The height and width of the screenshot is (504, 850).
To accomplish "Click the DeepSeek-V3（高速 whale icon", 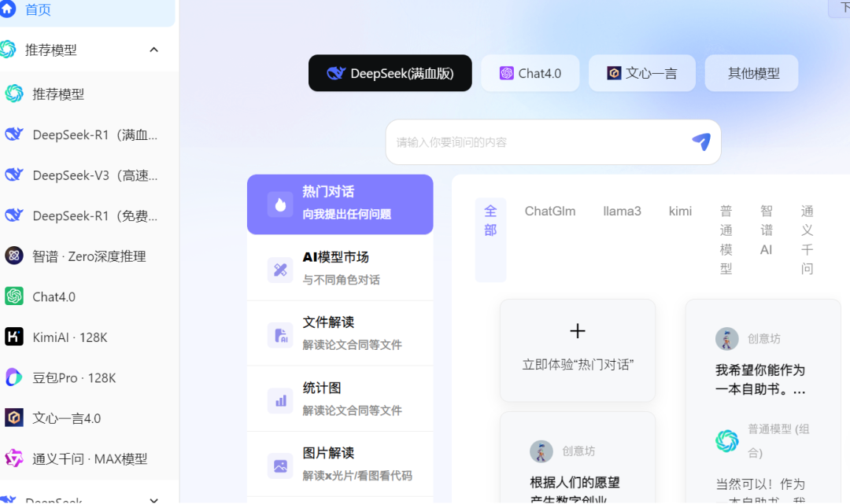I will pyautogui.click(x=14, y=175).
